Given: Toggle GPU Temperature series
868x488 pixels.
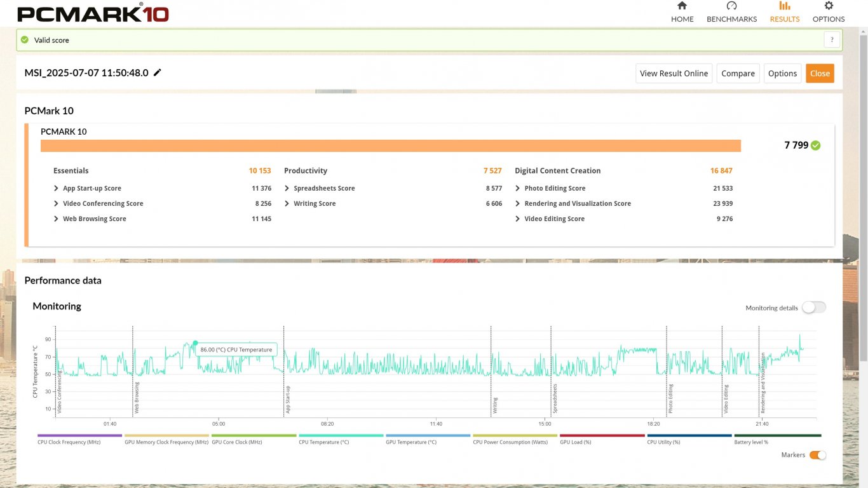Looking at the screenshot, I should click(x=428, y=440).
